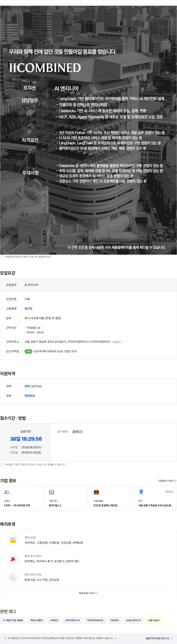
Task: Select the AI/ML엔지니어 tag
Action: (133, 620)
